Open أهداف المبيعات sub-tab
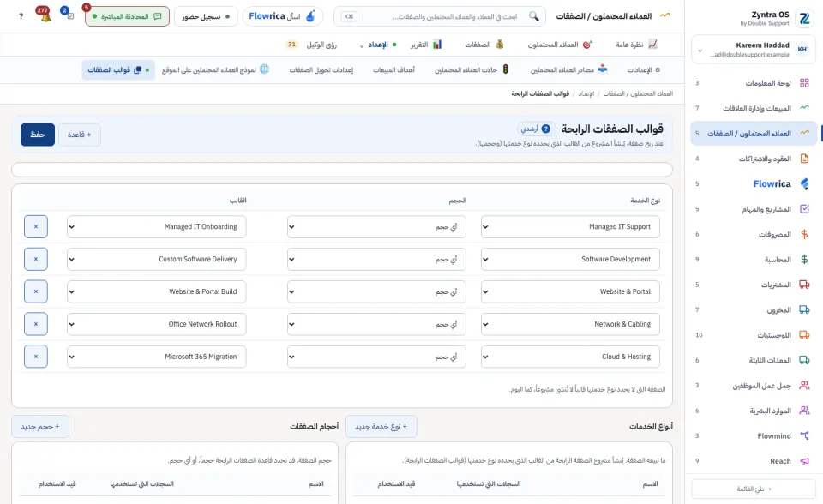This screenshot has height=504, width=823. pyautogui.click(x=393, y=69)
